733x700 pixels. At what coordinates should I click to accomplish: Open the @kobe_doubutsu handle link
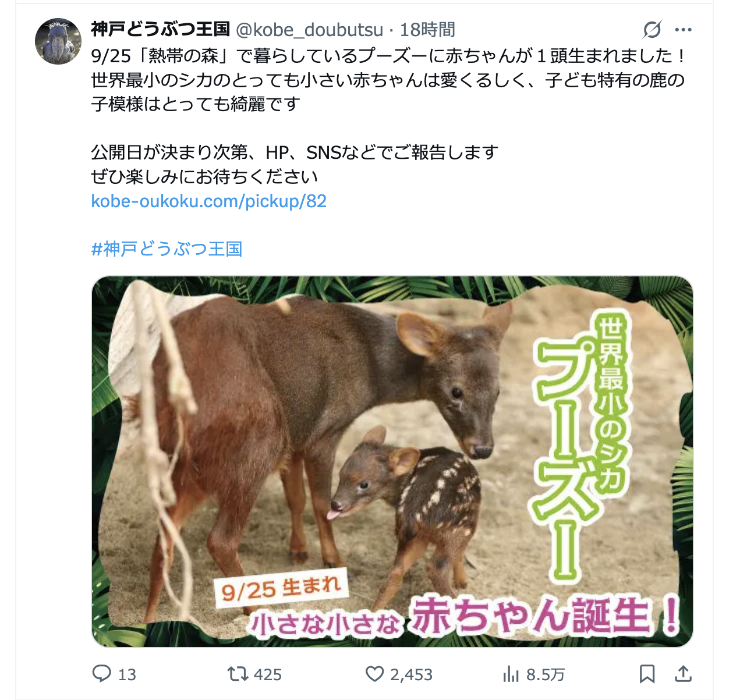click(x=309, y=30)
